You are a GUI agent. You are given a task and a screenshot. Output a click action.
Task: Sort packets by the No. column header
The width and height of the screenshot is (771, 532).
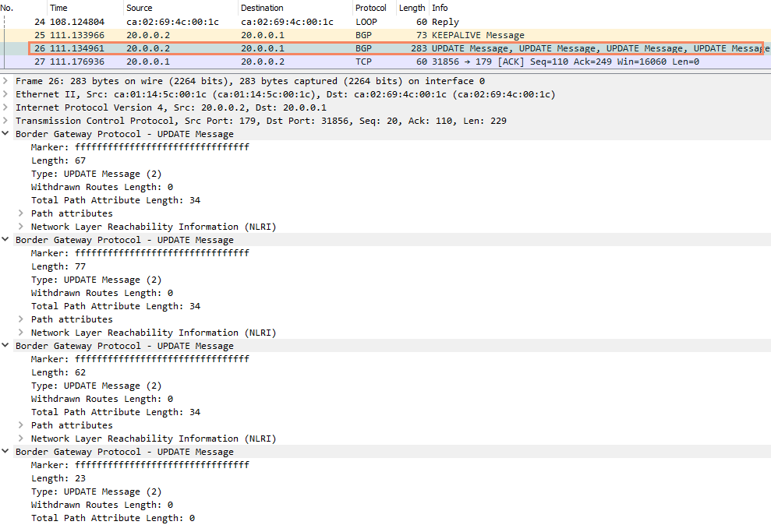[x=23, y=8]
